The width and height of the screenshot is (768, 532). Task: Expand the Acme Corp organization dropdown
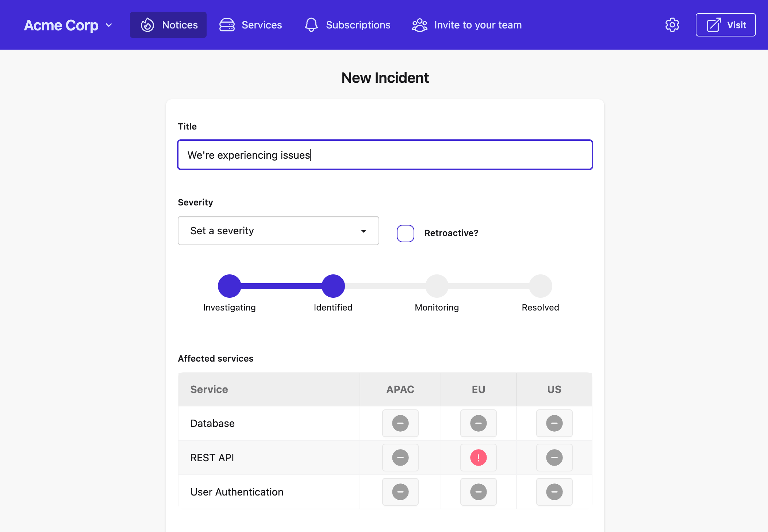pyautogui.click(x=68, y=25)
